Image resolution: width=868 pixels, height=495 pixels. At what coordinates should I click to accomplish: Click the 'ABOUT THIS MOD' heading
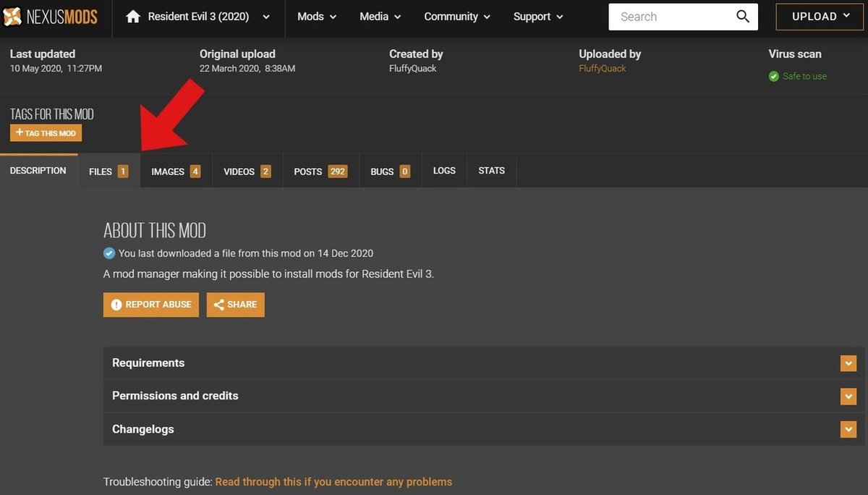coord(155,231)
